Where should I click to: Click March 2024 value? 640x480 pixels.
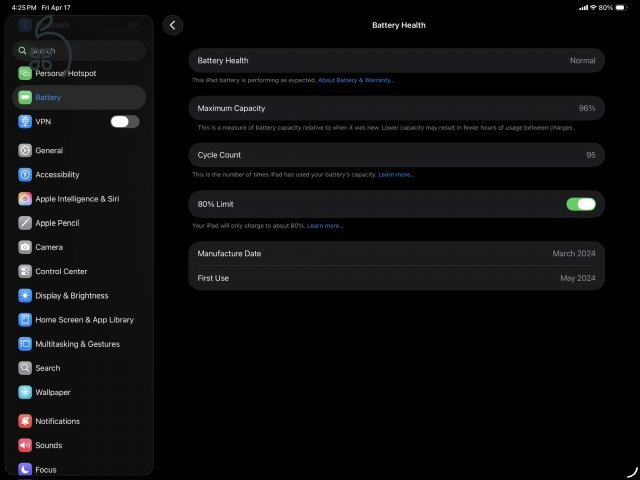[574, 253]
